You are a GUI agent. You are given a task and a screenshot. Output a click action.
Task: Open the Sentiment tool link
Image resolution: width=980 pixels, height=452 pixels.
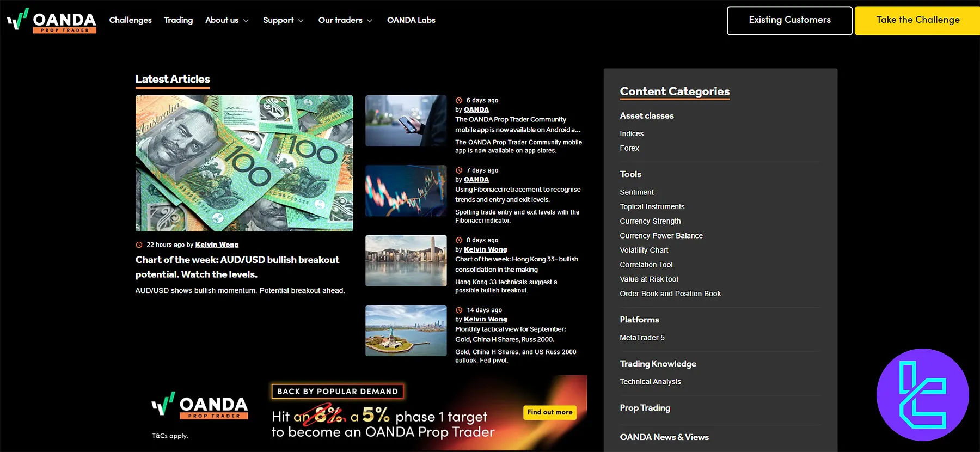636,192
